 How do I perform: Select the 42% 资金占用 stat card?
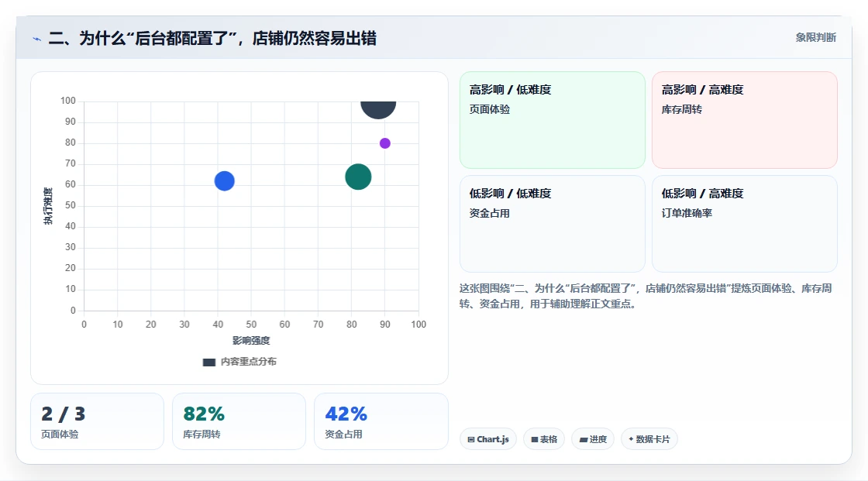click(x=381, y=422)
